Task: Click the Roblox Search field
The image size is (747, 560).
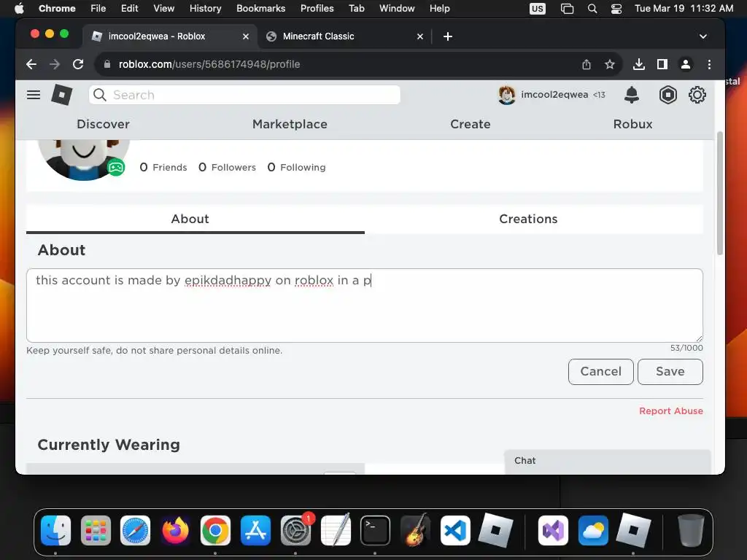Action: click(244, 95)
